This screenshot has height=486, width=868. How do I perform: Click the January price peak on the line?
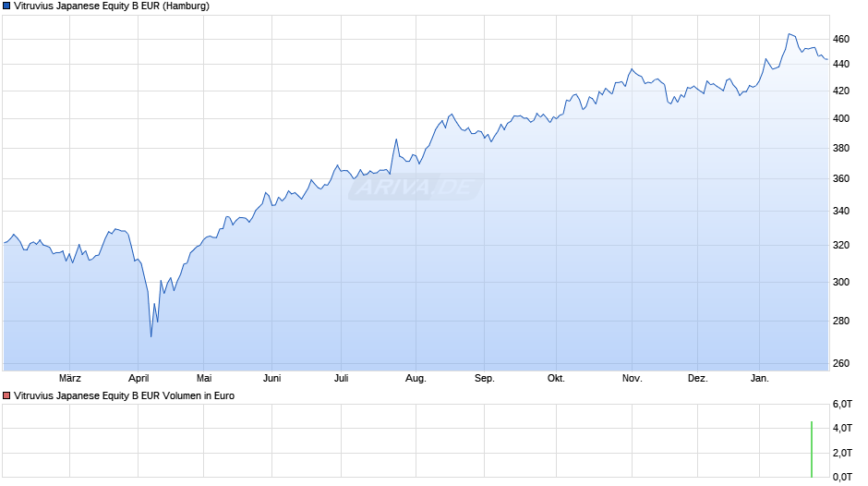pyautogui.click(x=790, y=34)
